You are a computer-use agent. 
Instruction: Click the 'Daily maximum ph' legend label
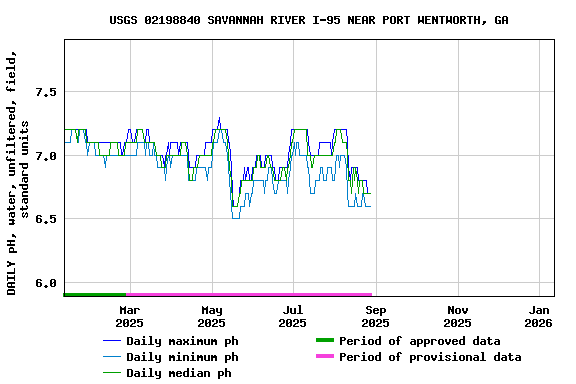[183, 341]
